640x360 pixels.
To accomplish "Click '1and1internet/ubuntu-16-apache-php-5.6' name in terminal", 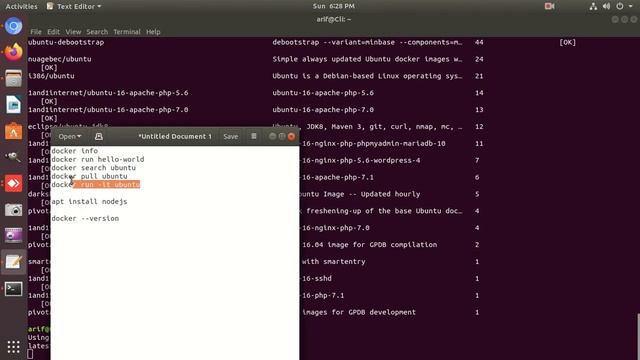I will click(x=108, y=93).
